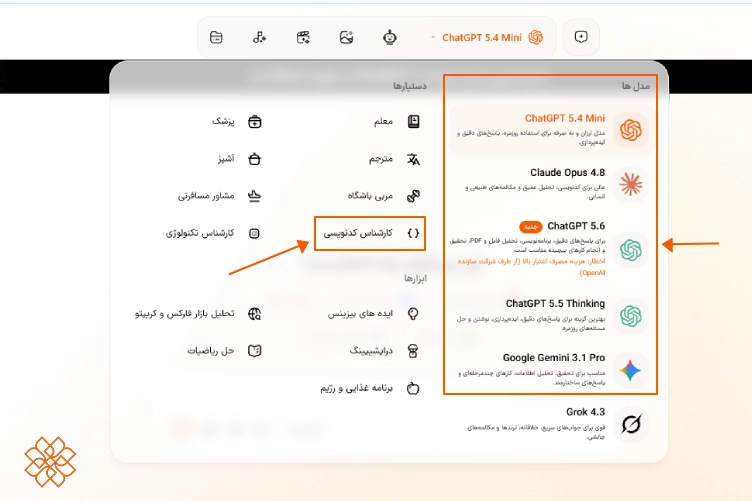The width and height of the screenshot is (752, 501).
Task: Open the کارشناس کدنویسی curly braces icon
Action: tap(413, 233)
